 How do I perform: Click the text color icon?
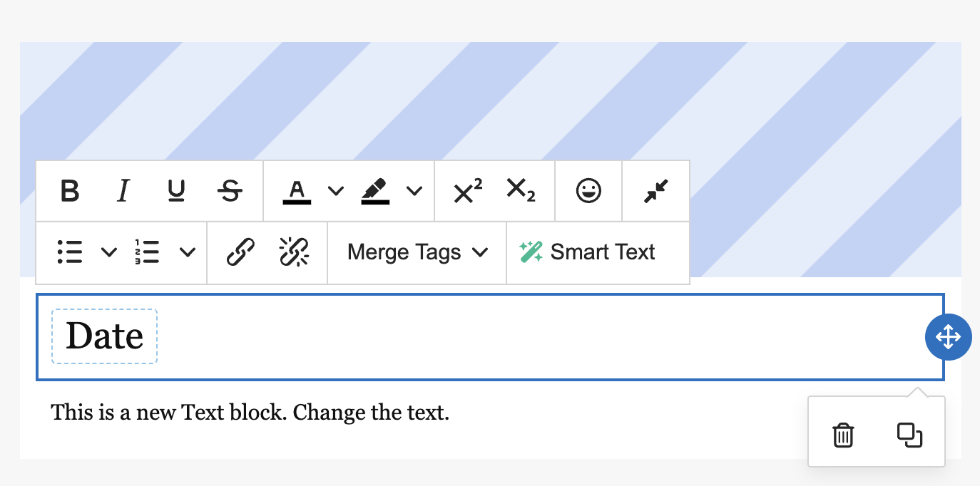297,191
